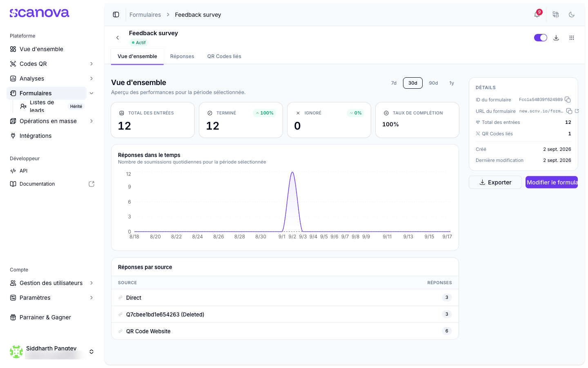Switch to the QR Codes liés tab

point(224,56)
